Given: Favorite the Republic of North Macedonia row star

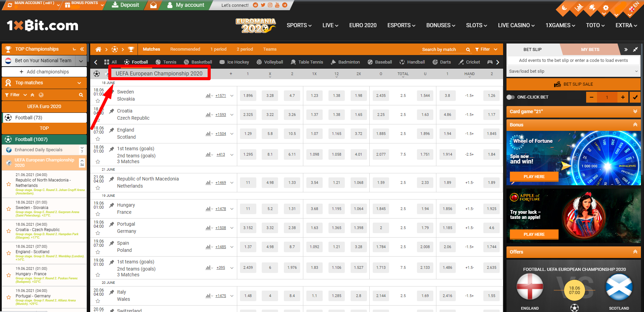Looking at the screenshot, I should pyautogui.click(x=98, y=188).
